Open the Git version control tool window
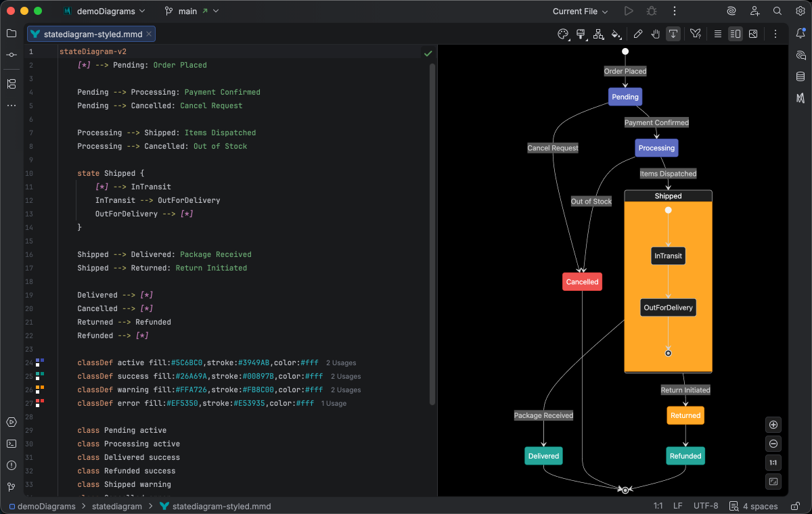Screen dimensions: 812x514 (x=12, y=487)
